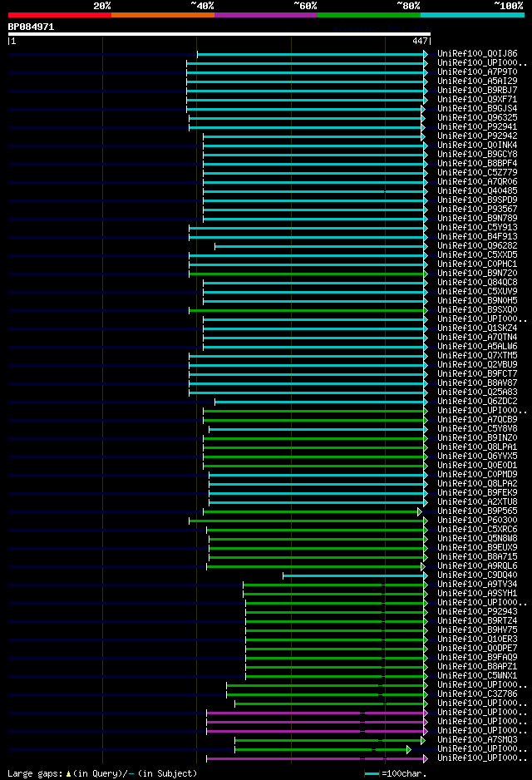Viewport: 532px width, 780px height.
Task: Click the UniRef100_A7QCB9 label
Action: (x=477, y=419)
